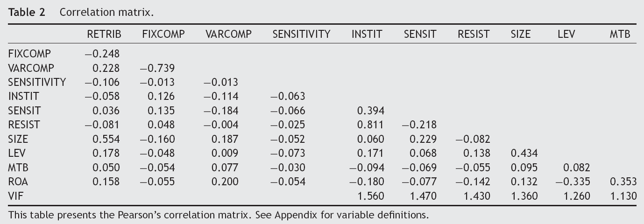Click the RETRIB column header
Image resolution: width=644 pixels, height=224 pixels.
[x=104, y=34]
